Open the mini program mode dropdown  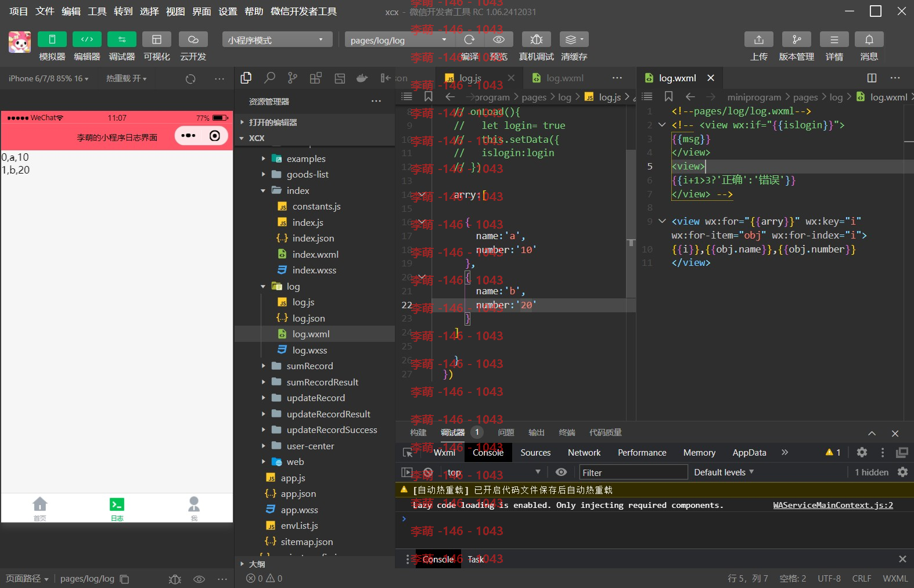277,39
